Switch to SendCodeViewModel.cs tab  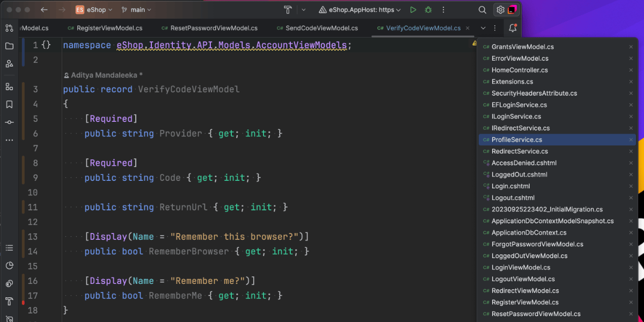coord(321,28)
